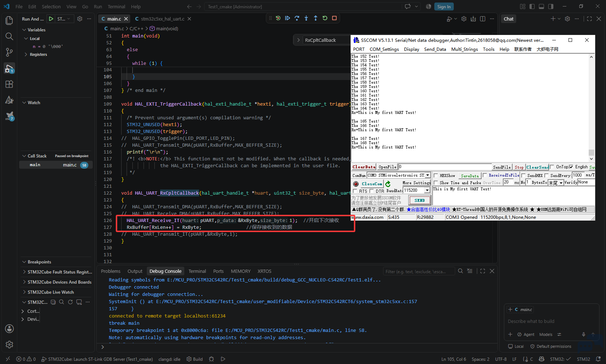This screenshot has height=364, width=606.
Task: Switch to the Terminal panel tab
Action: tap(197, 271)
